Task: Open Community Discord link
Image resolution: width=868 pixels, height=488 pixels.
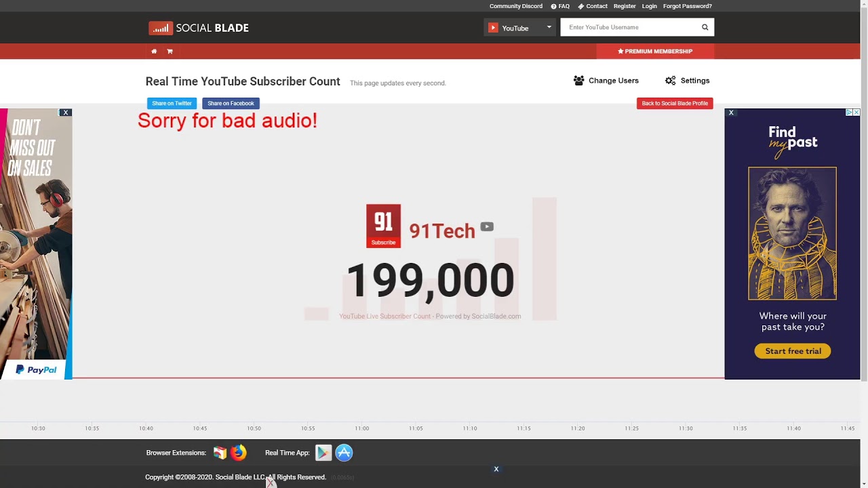Action: (516, 6)
